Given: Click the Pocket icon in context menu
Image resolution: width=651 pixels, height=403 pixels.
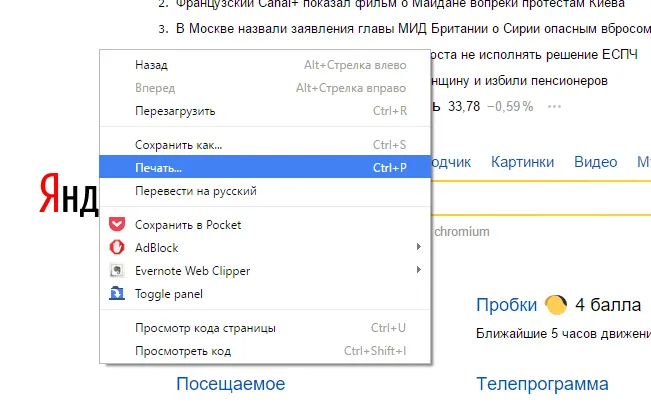Looking at the screenshot, I should (117, 224).
